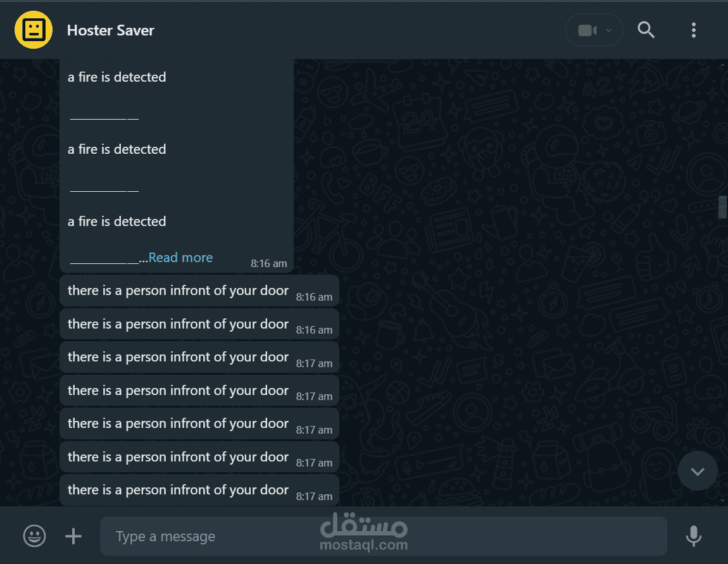
Task: Open the attach plus menu
Action: [73, 536]
